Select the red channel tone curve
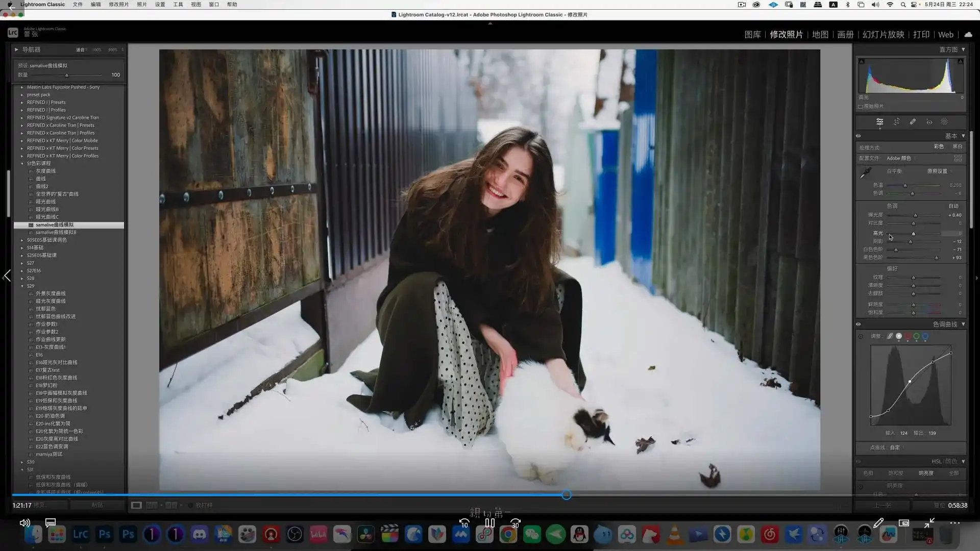The width and height of the screenshot is (980, 551). pos(908,336)
